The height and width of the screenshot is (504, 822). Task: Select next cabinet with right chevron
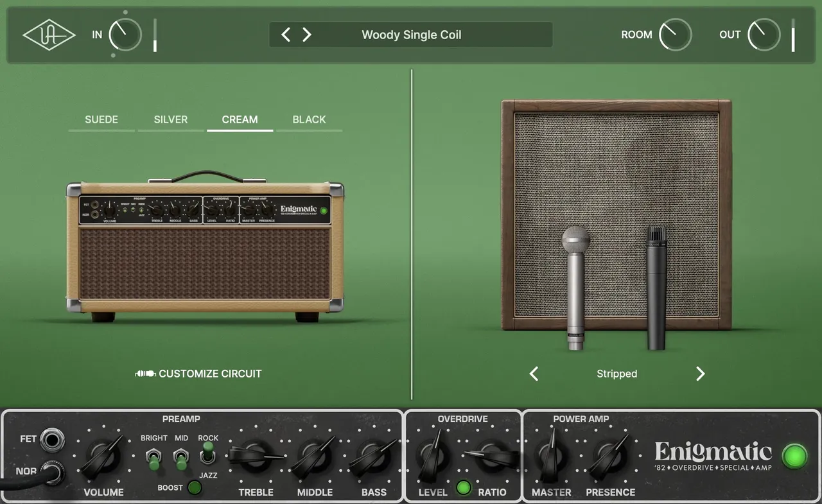700,374
